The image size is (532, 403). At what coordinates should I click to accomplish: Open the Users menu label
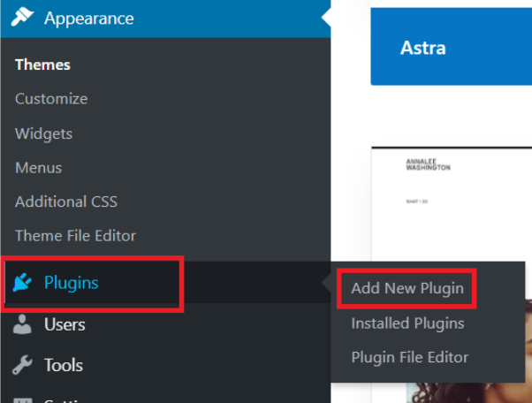pos(65,324)
